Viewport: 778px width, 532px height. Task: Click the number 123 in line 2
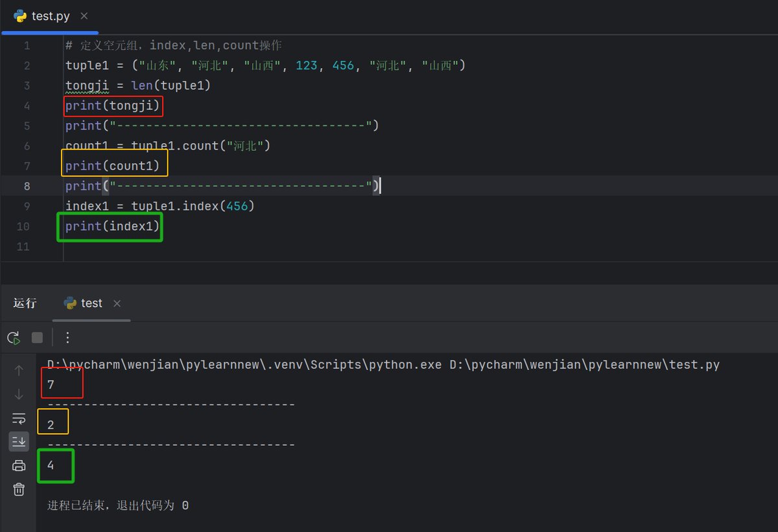click(x=307, y=65)
